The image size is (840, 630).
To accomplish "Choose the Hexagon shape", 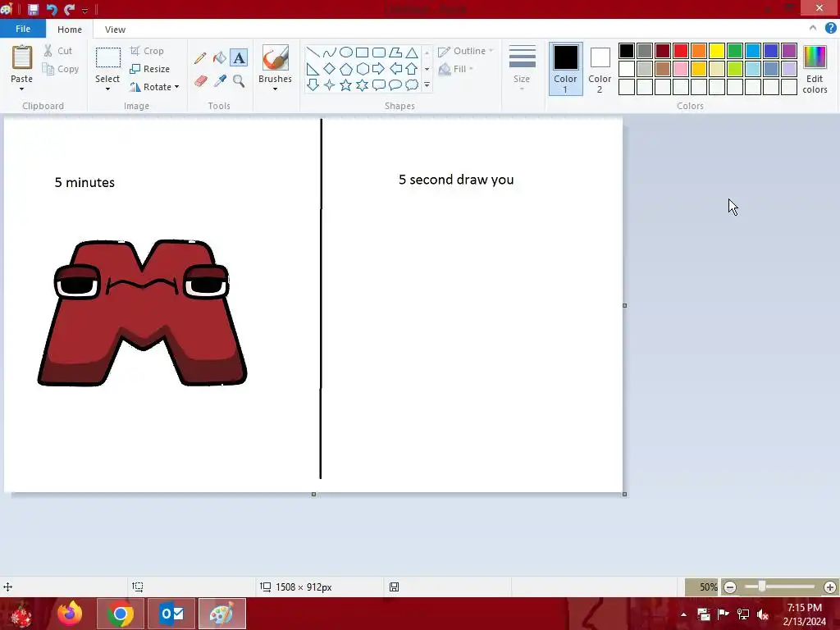I will tap(362, 69).
